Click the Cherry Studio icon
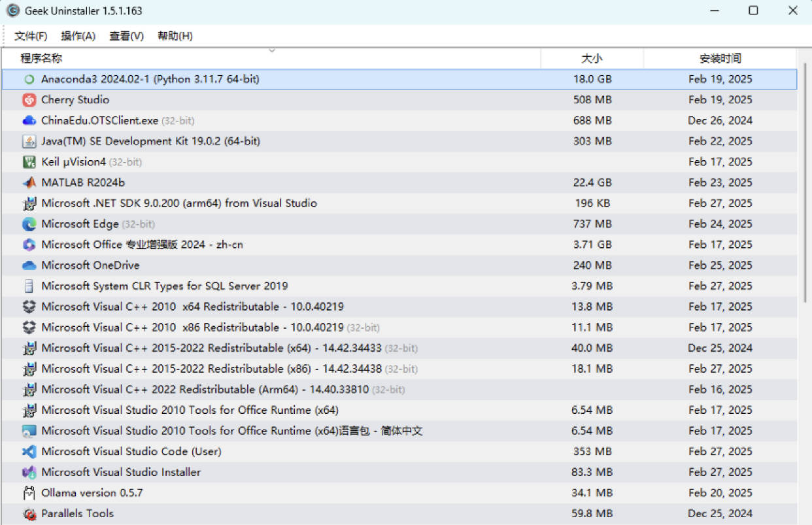Screen dimensions: 812x525 [29, 100]
